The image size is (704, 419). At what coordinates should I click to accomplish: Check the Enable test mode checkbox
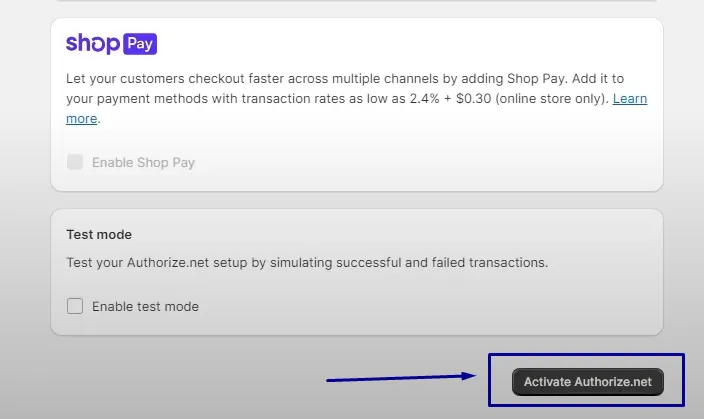tap(75, 306)
